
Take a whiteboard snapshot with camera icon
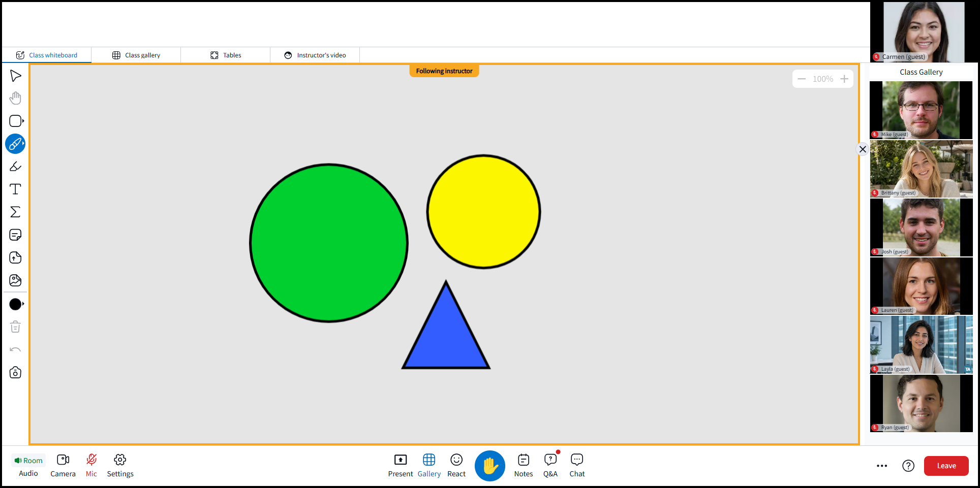[x=15, y=373]
